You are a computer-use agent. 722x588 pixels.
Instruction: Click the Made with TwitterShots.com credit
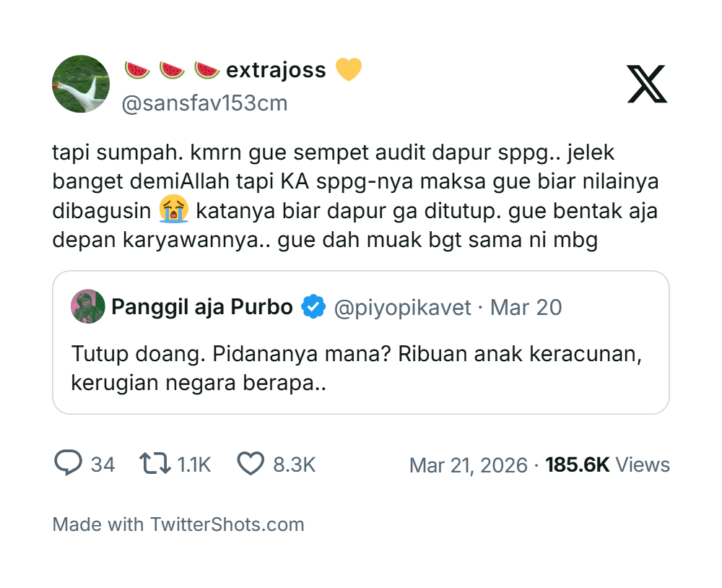[x=178, y=524]
